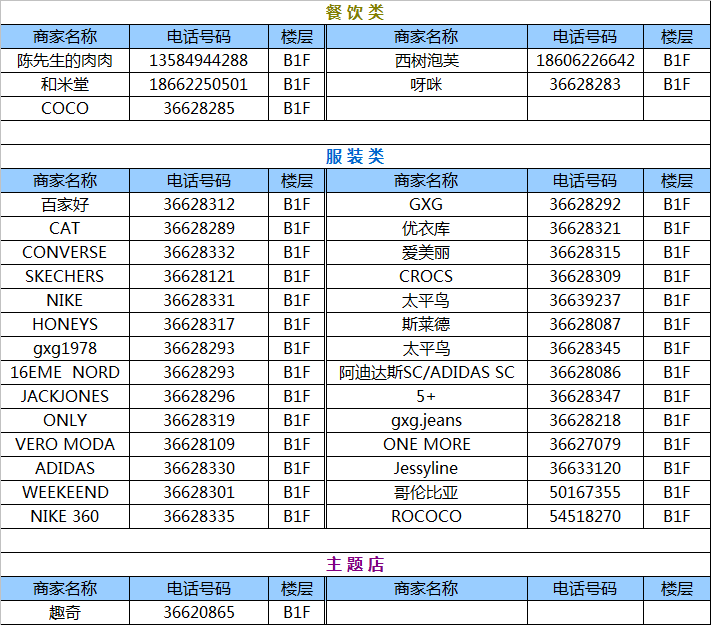Click the 主题店 section title
The image size is (711, 625).
(x=355, y=564)
